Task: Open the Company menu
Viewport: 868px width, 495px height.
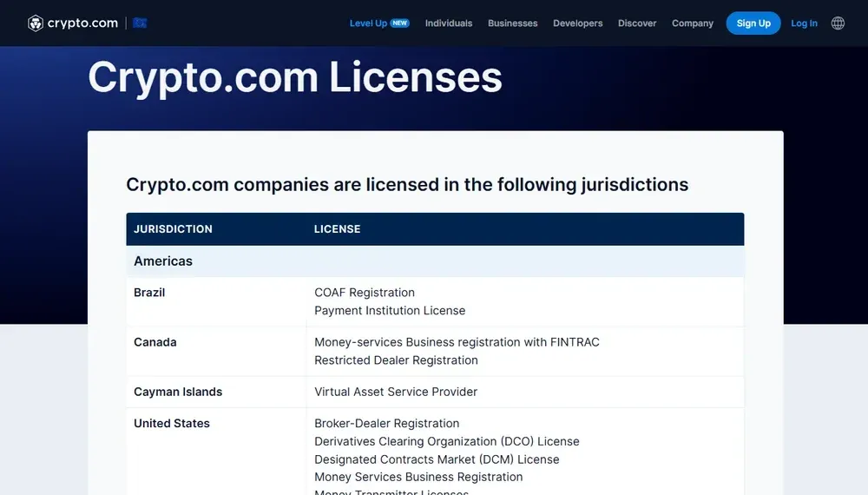Action: pyautogui.click(x=693, y=23)
